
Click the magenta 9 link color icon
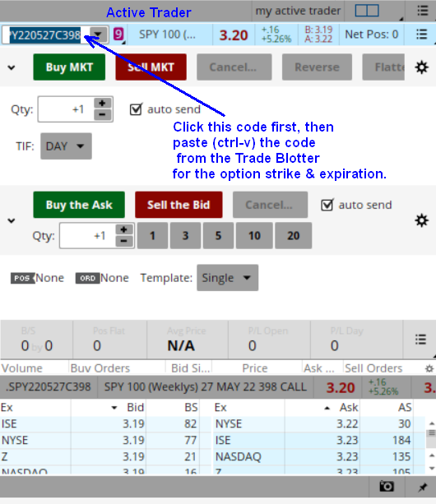[x=118, y=34]
